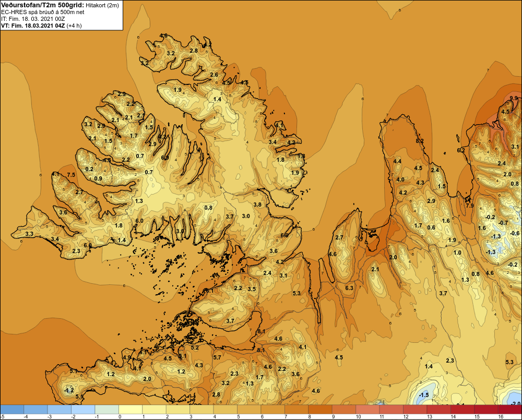Click the 3.3 temperature value
522x420 pixels.
click(x=29, y=234)
